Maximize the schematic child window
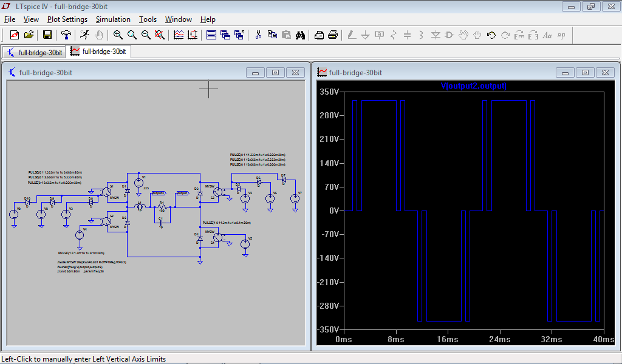The image size is (622, 364). pos(275,72)
